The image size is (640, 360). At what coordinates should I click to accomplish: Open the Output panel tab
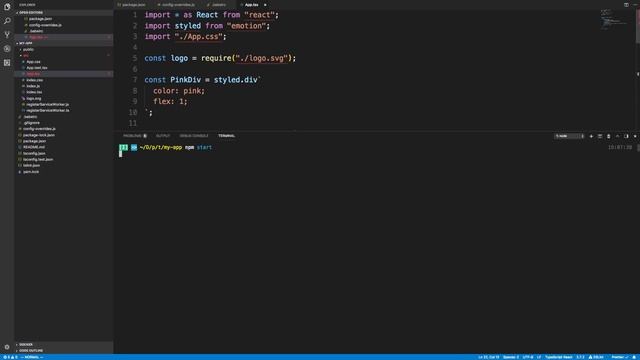point(163,136)
